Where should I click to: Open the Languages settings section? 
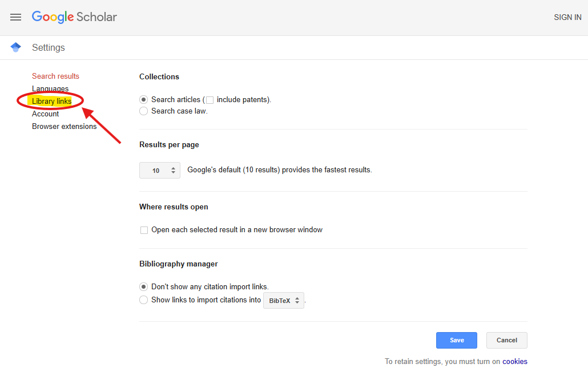point(50,88)
